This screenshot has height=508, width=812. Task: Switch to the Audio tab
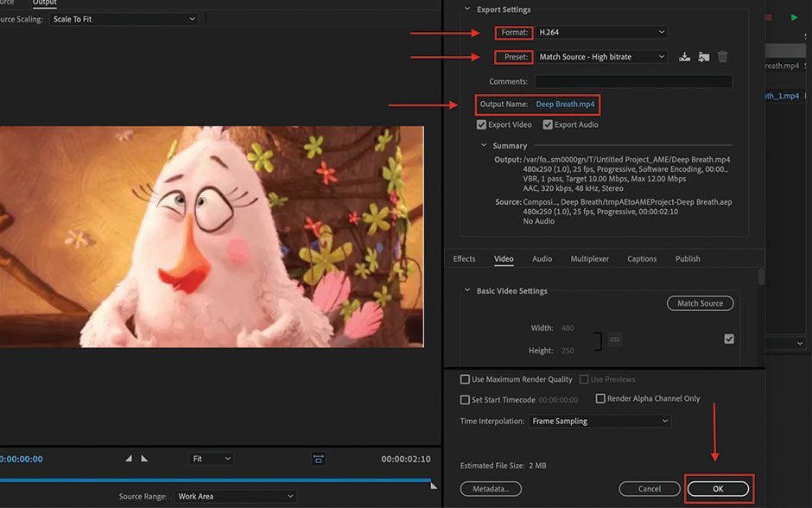click(x=542, y=258)
